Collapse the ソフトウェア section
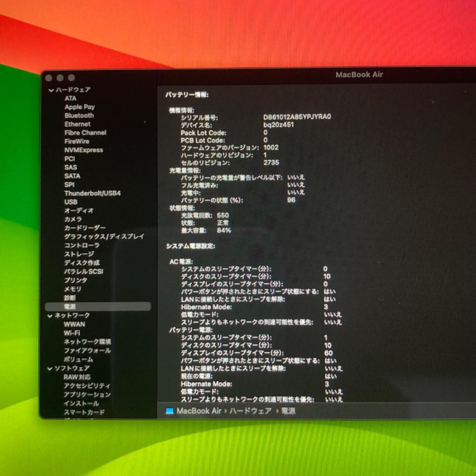This screenshot has width=476, height=476. (x=50, y=368)
